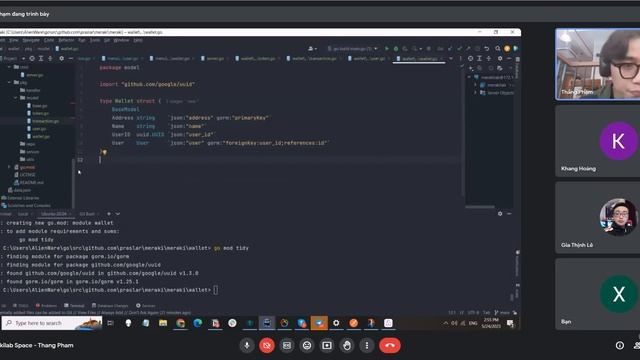Viewport: 640px width, 360px height.
Task: Open Chrome from the Windows taskbar
Action: click(x=180, y=323)
